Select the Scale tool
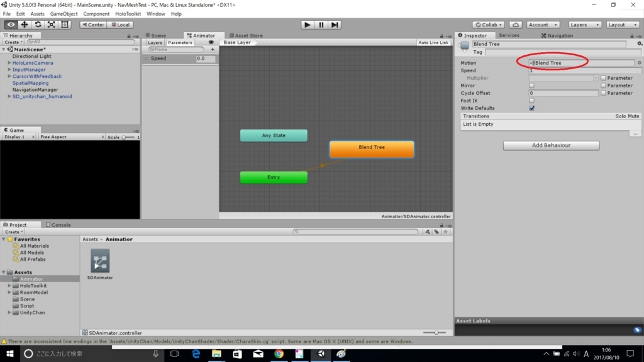Image resolution: width=644 pixels, height=362 pixels. point(52,25)
